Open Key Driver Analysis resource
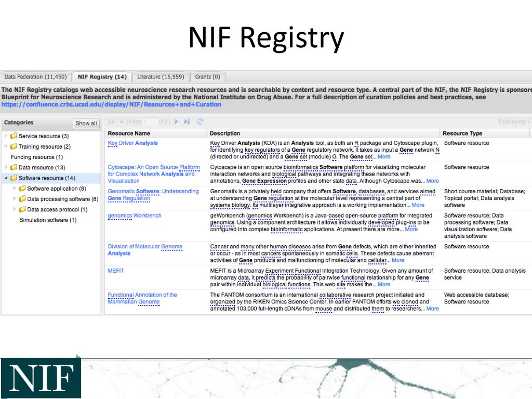This screenshot has width=532, height=399. tap(132, 143)
